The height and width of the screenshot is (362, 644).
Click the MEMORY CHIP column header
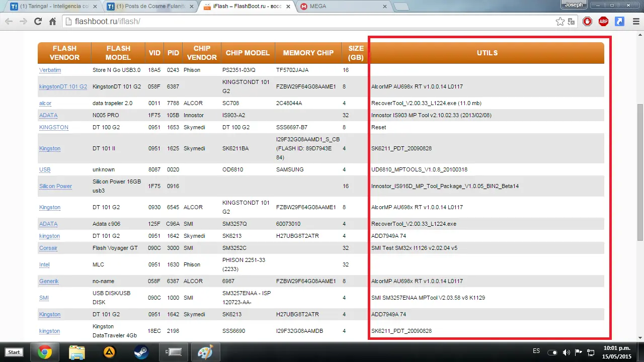(x=308, y=53)
